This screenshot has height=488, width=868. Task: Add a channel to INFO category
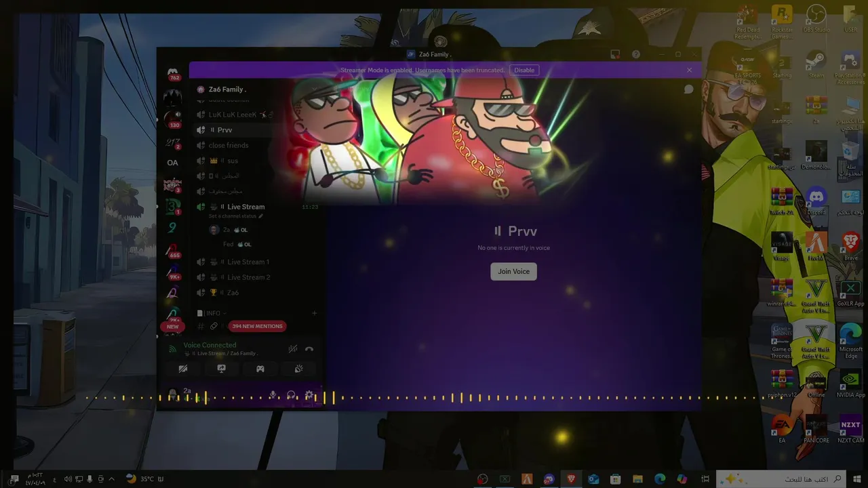pos(314,313)
